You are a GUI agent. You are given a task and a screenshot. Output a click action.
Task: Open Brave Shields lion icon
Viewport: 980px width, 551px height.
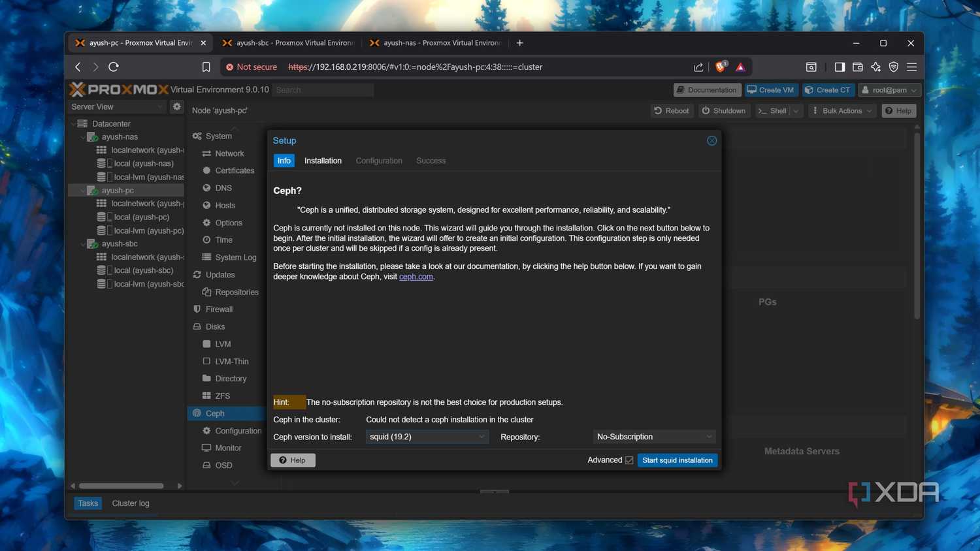(721, 67)
